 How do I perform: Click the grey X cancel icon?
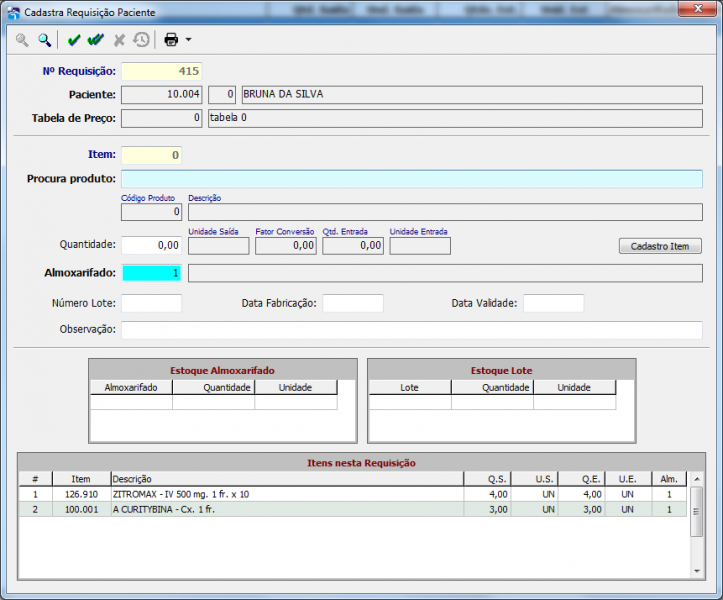[119, 40]
